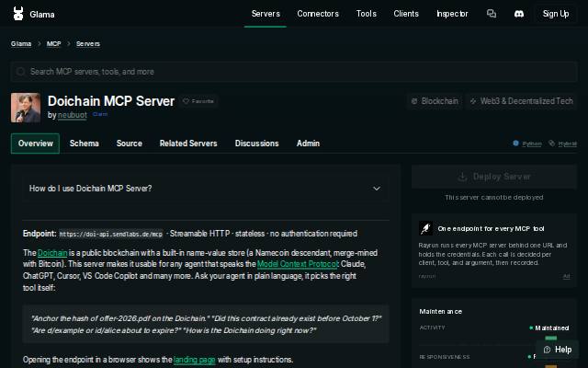Open the Inspector nav item
This screenshot has height=368, width=588.
452,14
